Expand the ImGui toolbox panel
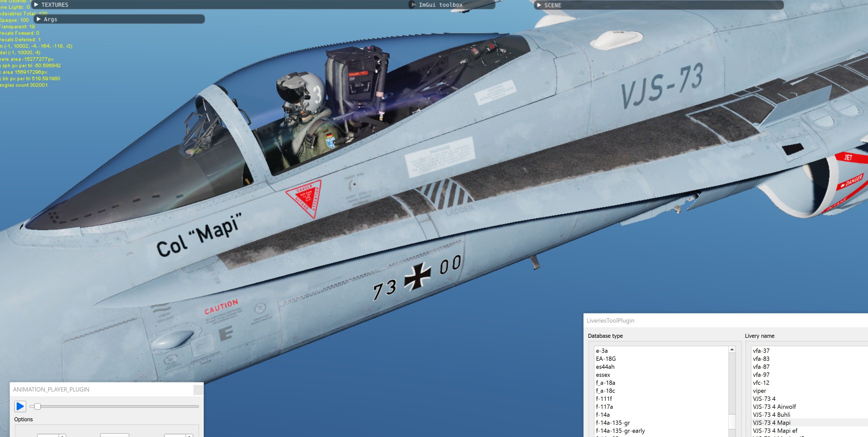The width and height of the screenshot is (868, 437). (413, 5)
